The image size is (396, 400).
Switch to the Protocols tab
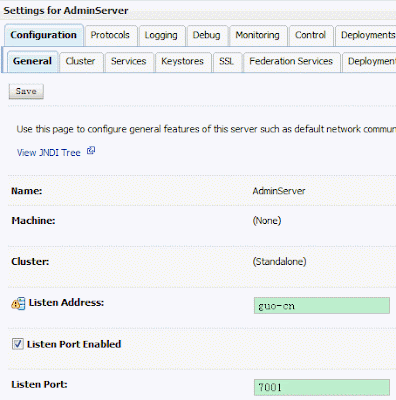point(110,35)
